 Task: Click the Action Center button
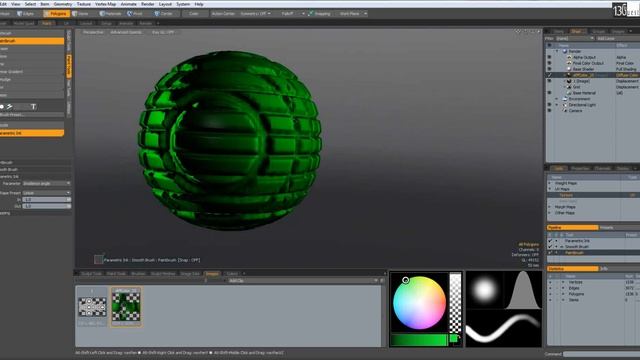pos(223,13)
